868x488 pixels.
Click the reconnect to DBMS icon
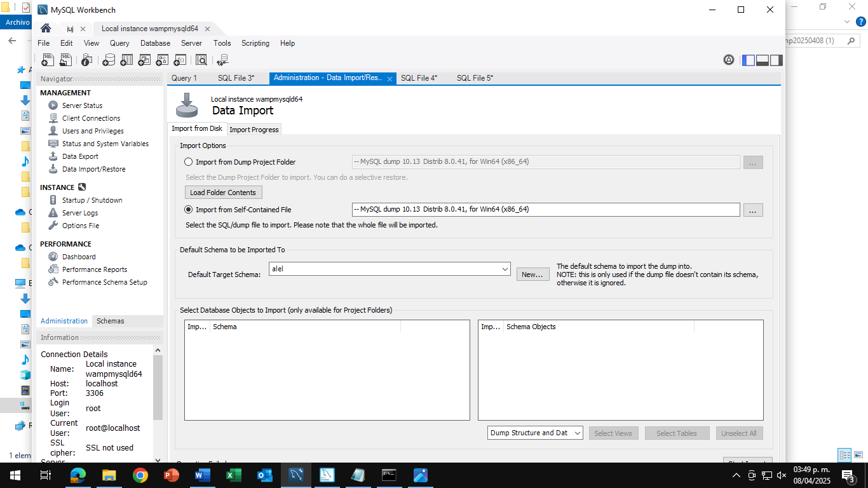[x=222, y=60]
